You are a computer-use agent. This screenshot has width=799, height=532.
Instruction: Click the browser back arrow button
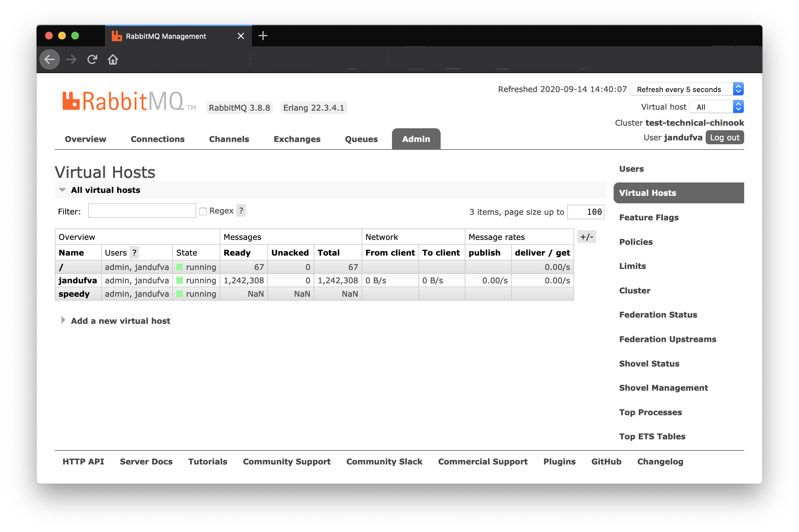(50, 60)
